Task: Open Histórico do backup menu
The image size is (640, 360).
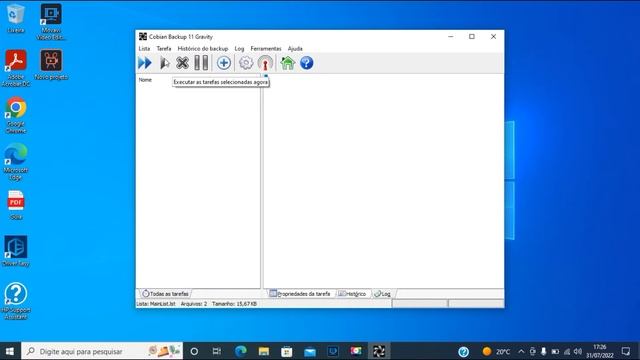Action: (202, 49)
